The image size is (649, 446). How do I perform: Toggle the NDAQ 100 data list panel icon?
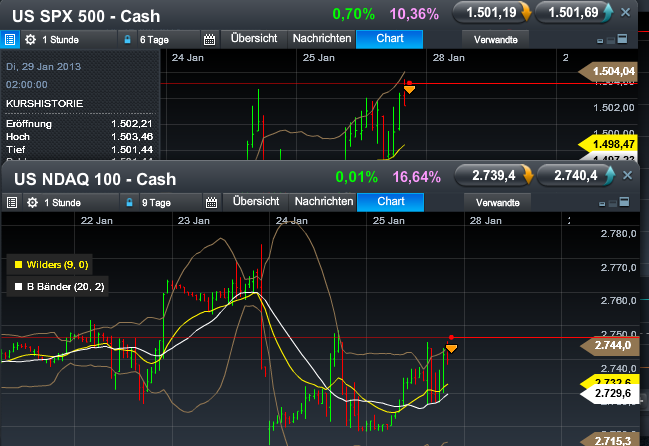pos(12,203)
